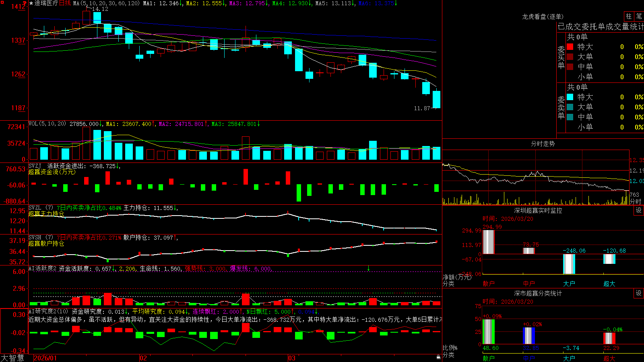The image size is (644, 362).
Task: Click the 柱 (bar) view button
Action: (629, 16)
